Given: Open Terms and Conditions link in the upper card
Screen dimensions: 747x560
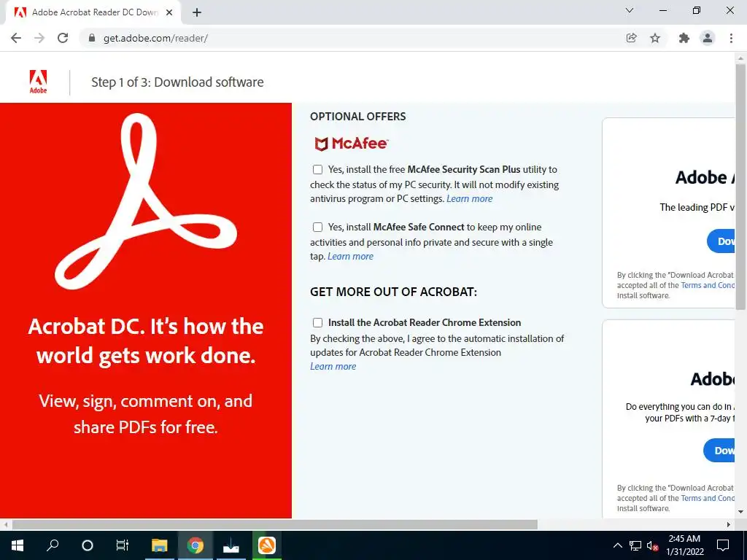Looking at the screenshot, I should [708, 285].
